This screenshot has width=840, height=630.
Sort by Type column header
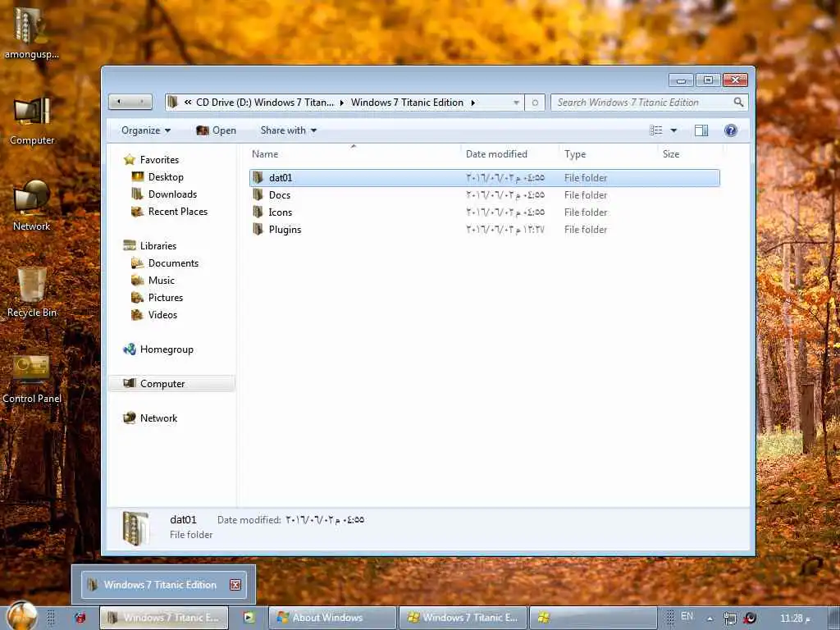575,153
